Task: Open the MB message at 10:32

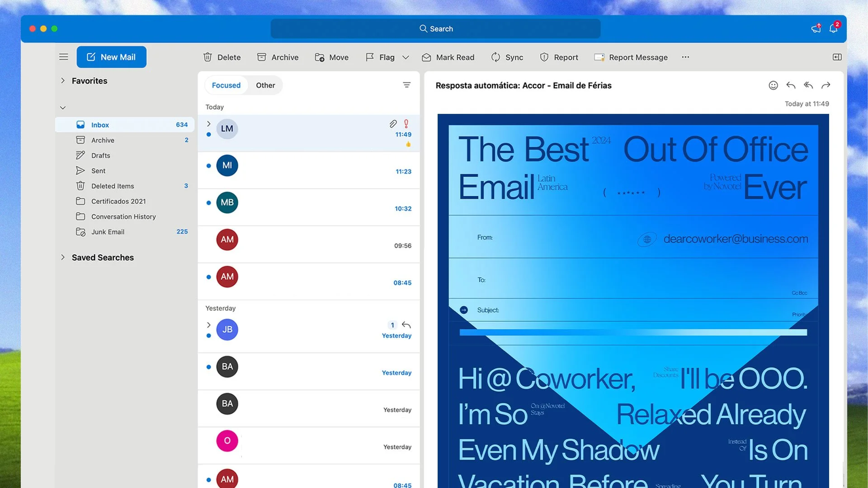Action: [309, 207]
